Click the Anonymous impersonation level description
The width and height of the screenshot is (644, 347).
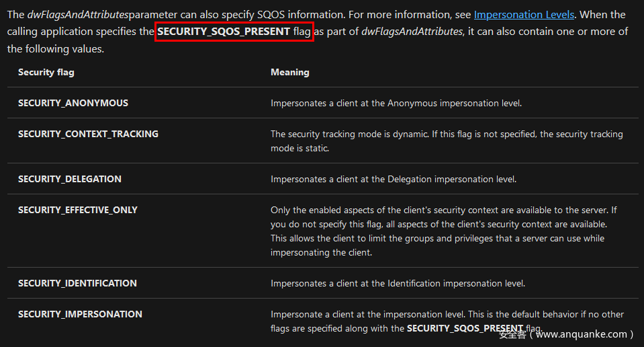396,103
